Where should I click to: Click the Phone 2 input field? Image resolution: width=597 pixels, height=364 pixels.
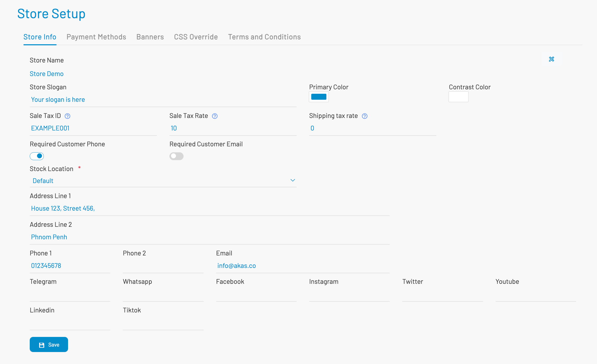coord(163,266)
